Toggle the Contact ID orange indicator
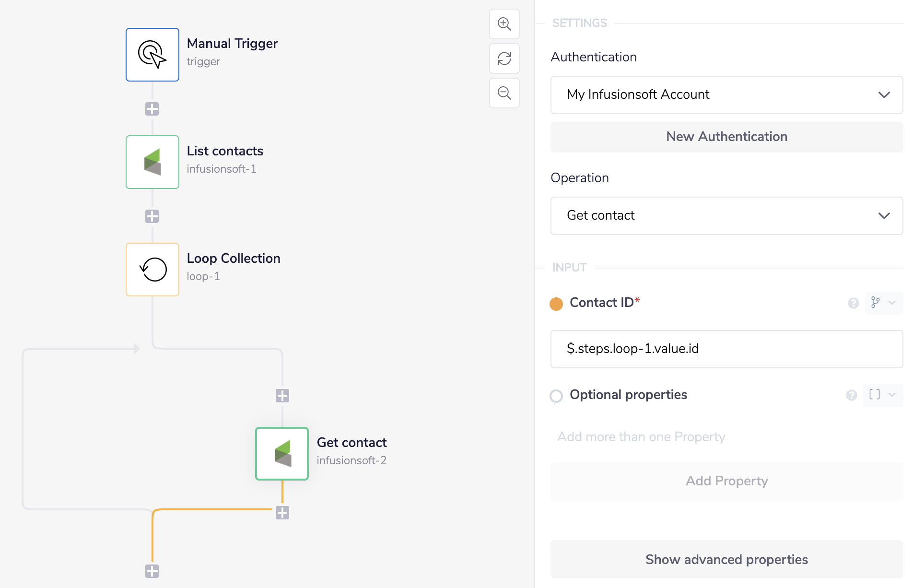 tap(556, 304)
